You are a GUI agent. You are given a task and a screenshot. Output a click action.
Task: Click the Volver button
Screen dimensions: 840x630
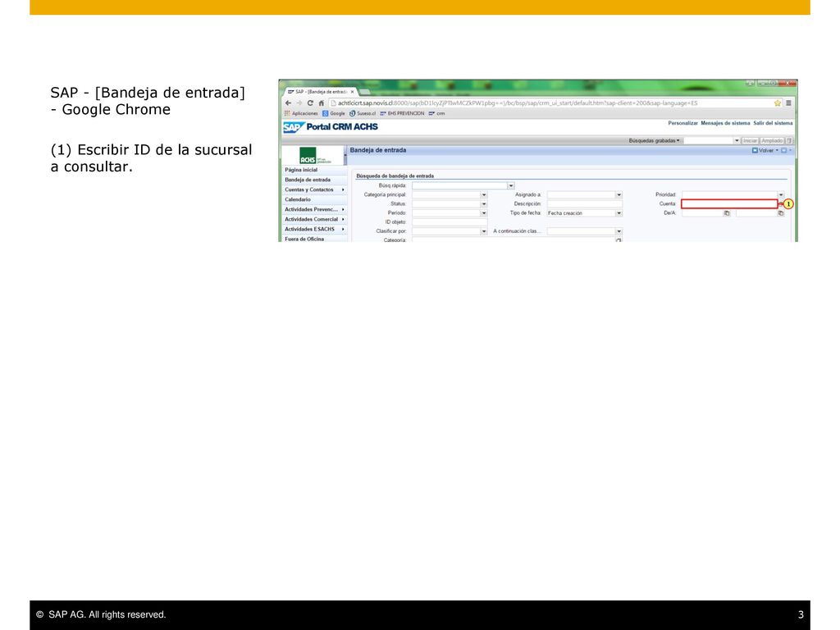tap(766, 151)
